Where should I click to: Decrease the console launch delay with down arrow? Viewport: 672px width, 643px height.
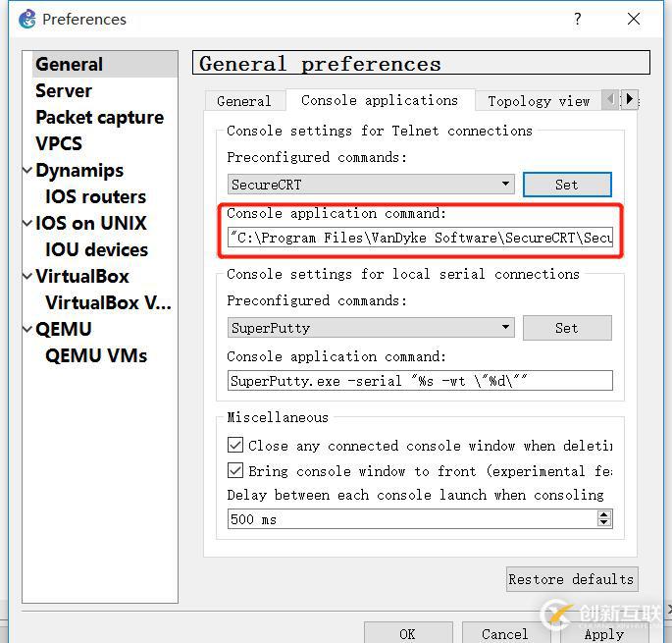coord(604,523)
